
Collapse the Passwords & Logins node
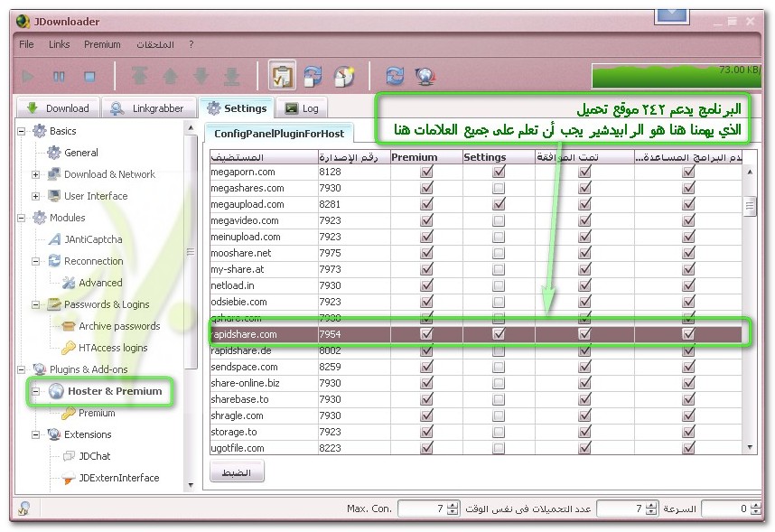[x=35, y=304]
